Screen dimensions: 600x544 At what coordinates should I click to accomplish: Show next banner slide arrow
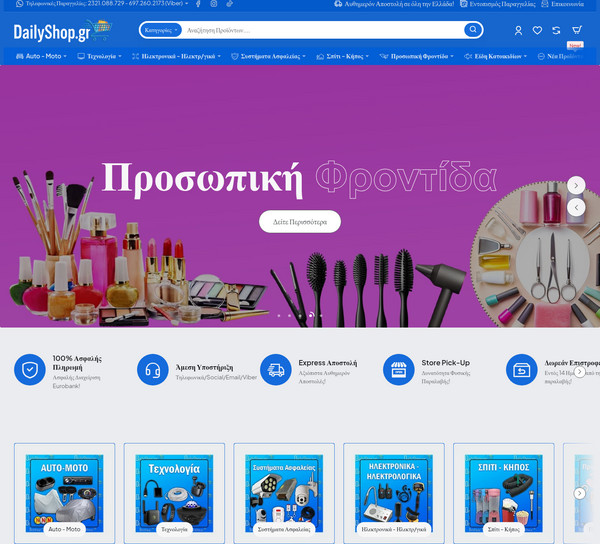tap(576, 186)
